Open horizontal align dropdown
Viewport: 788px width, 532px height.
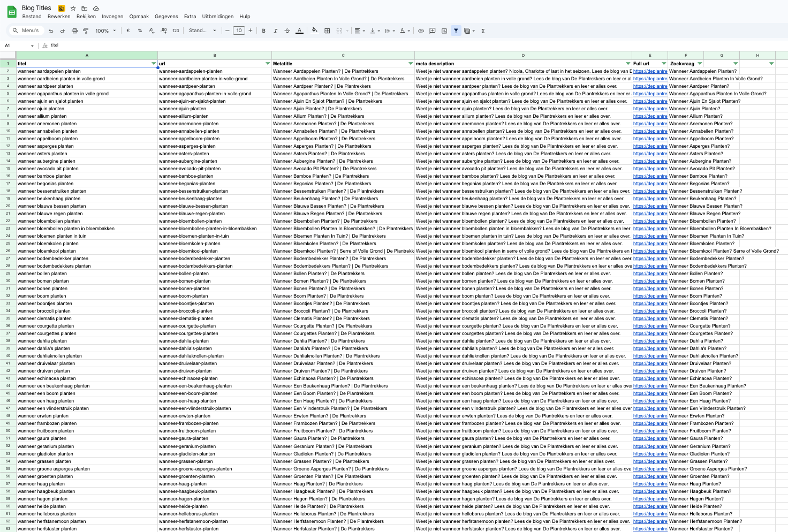coord(360,31)
